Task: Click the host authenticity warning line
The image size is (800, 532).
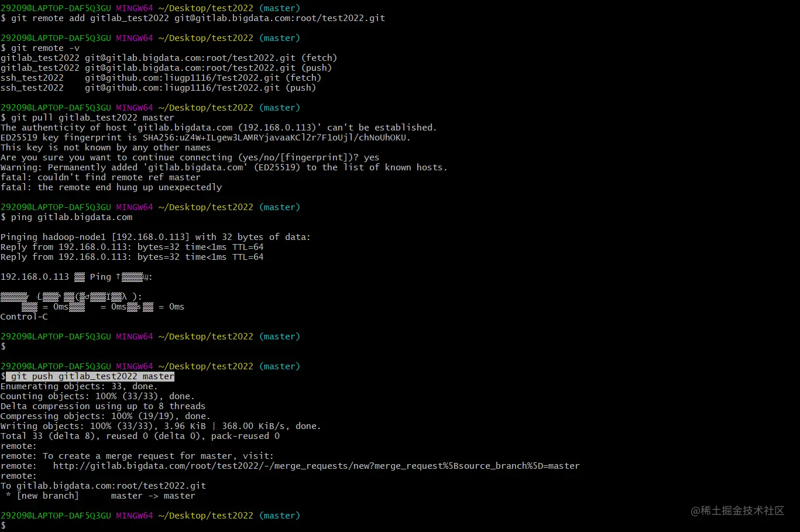Action: point(219,128)
